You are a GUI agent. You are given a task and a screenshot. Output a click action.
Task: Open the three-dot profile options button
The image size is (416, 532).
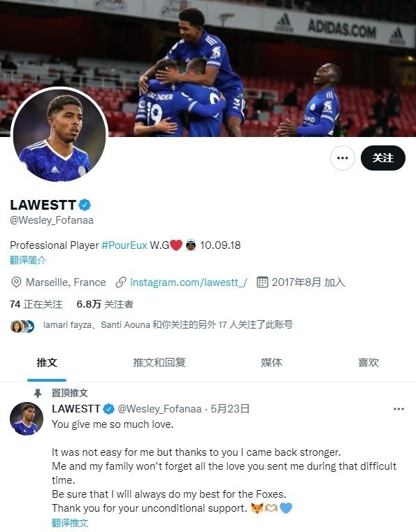[x=343, y=158]
